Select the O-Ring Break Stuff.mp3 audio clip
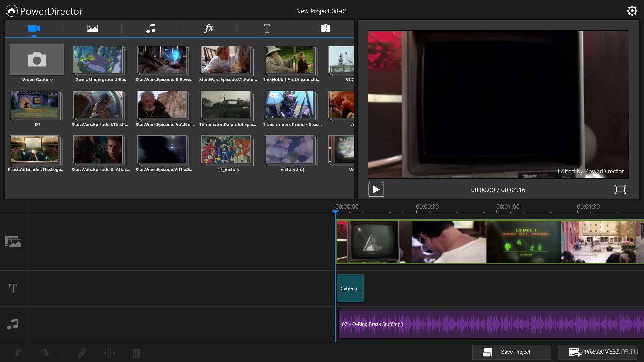This screenshot has height=362, width=644. (491, 324)
